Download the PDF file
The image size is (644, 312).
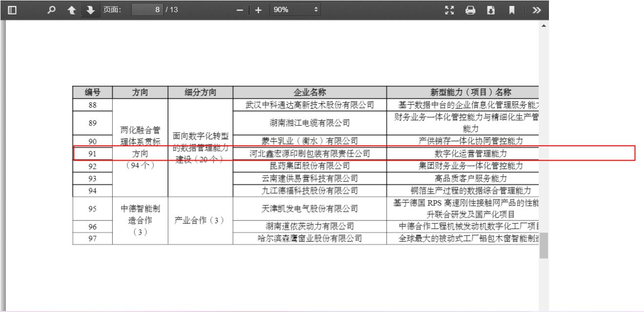(x=491, y=10)
